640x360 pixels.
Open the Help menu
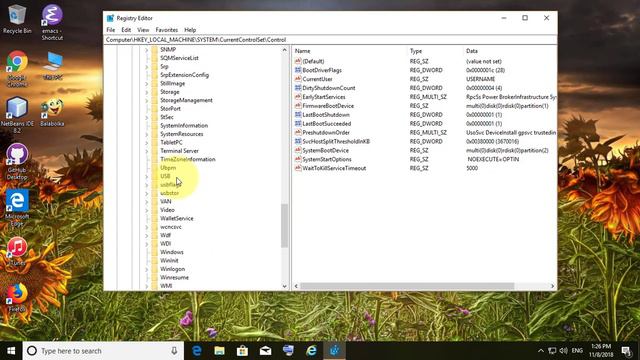pyautogui.click(x=190, y=30)
